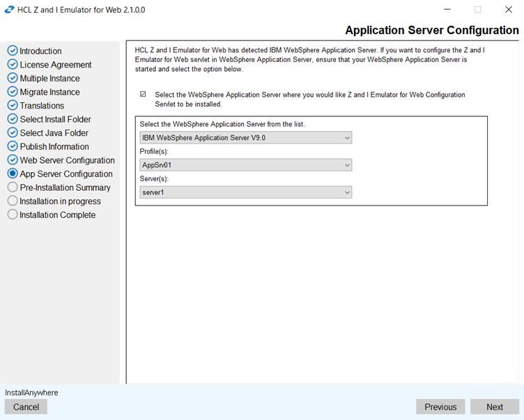This screenshot has height=420, width=524.
Task: Click the Installation in progress step icon
Action: pyautogui.click(x=13, y=201)
